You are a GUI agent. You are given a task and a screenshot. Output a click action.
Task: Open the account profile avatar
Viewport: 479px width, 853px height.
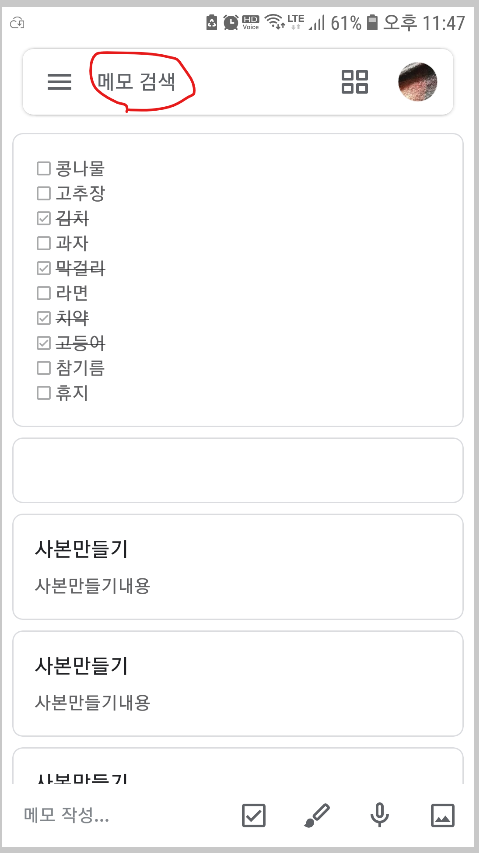tap(418, 82)
